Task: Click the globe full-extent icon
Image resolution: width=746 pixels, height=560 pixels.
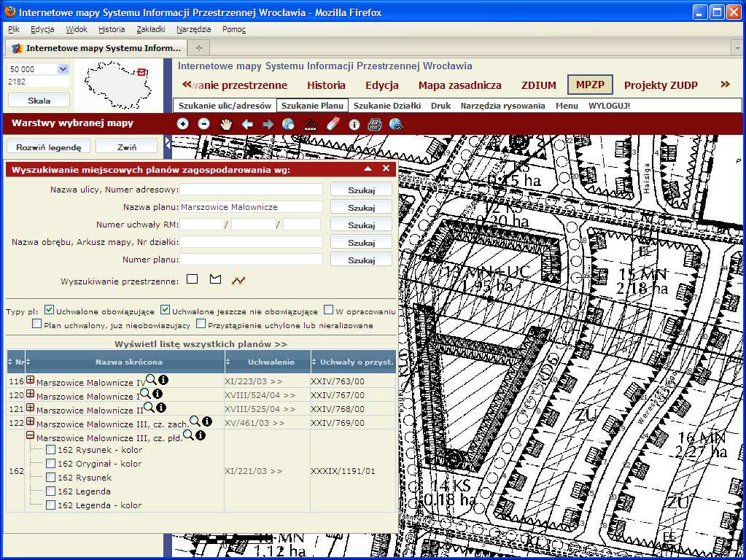Action: (x=288, y=124)
